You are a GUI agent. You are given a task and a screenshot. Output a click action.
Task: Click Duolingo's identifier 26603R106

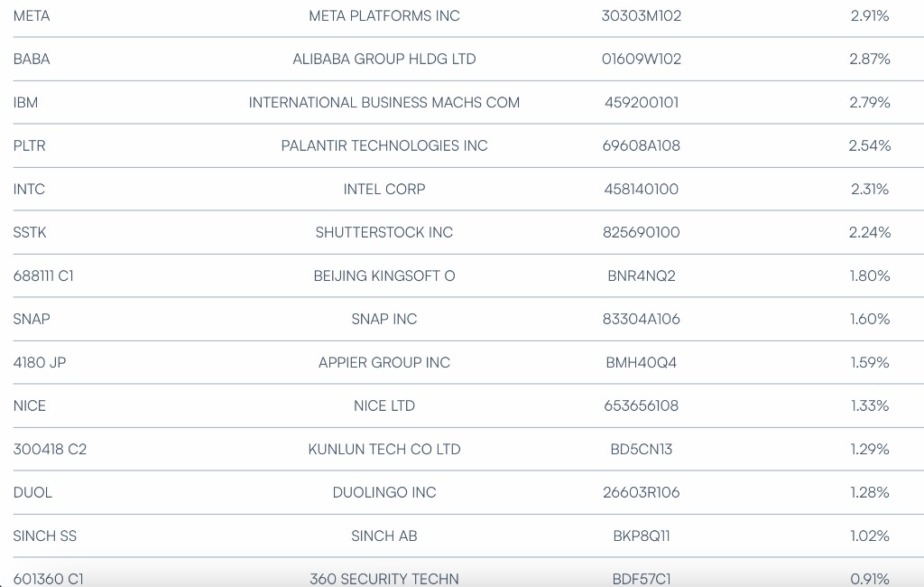click(x=641, y=493)
